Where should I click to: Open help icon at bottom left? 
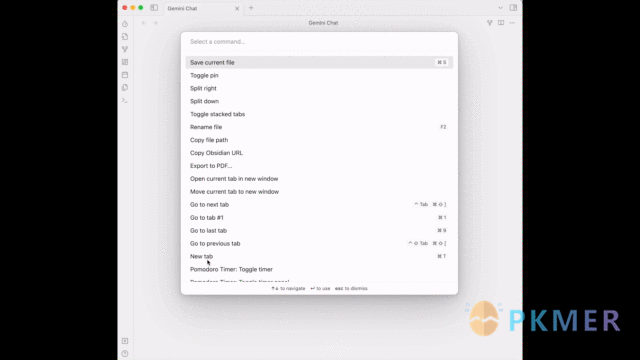[x=125, y=353]
